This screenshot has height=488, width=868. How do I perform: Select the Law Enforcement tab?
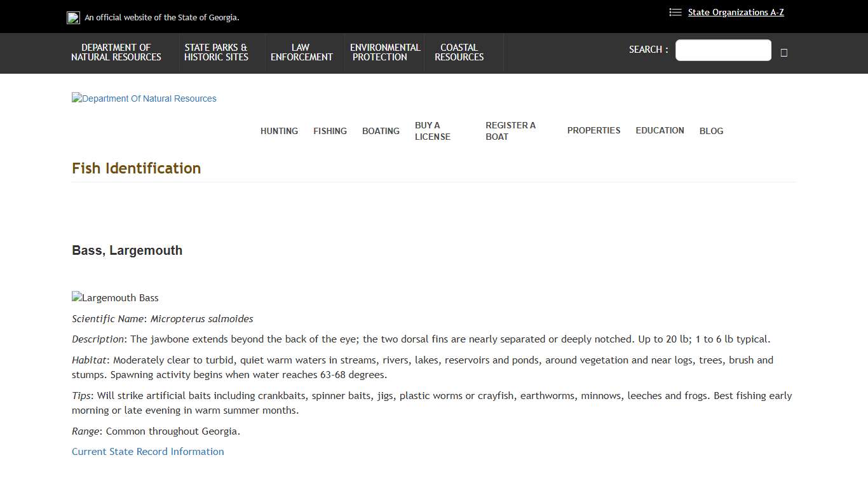301,53
